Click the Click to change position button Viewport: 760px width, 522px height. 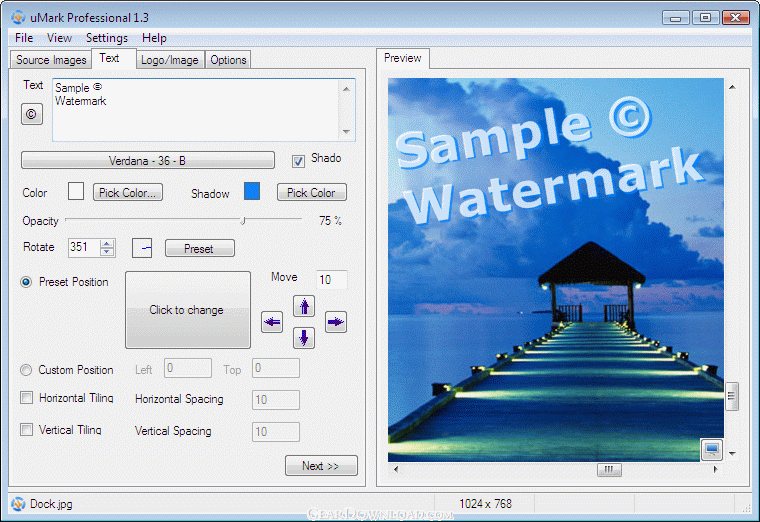(x=188, y=310)
